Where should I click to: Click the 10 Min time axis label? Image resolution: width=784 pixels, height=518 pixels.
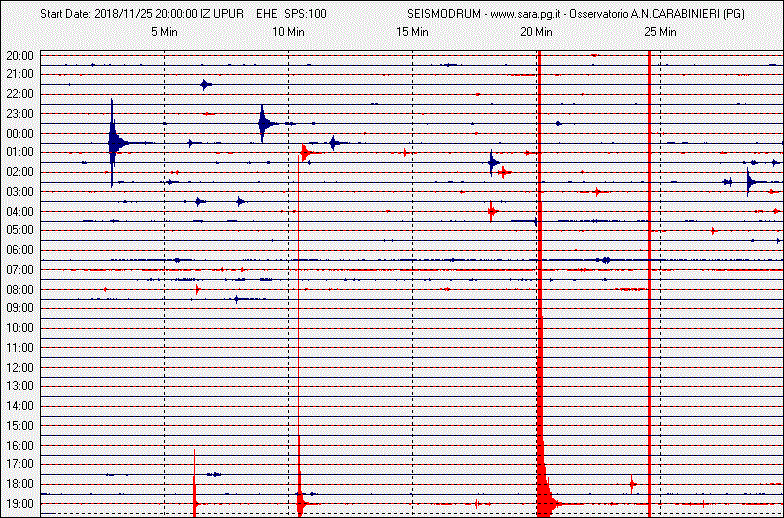[288, 32]
